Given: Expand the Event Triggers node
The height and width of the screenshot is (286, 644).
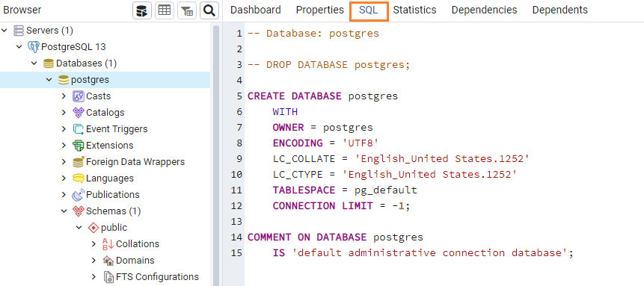Looking at the screenshot, I should (64, 129).
